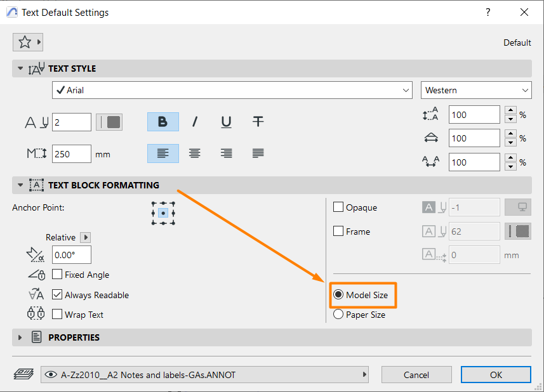
Task: Collapse the TEXT STYLE panel
Action: pyautogui.click(x=20, y=69)
